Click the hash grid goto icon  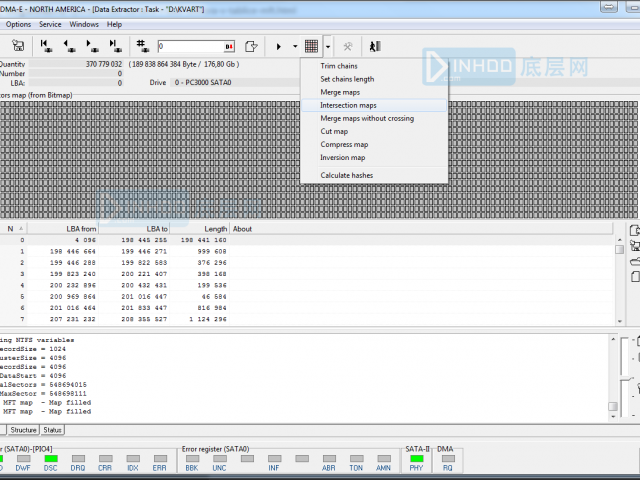pyautogui.click(x=142, y=46)
